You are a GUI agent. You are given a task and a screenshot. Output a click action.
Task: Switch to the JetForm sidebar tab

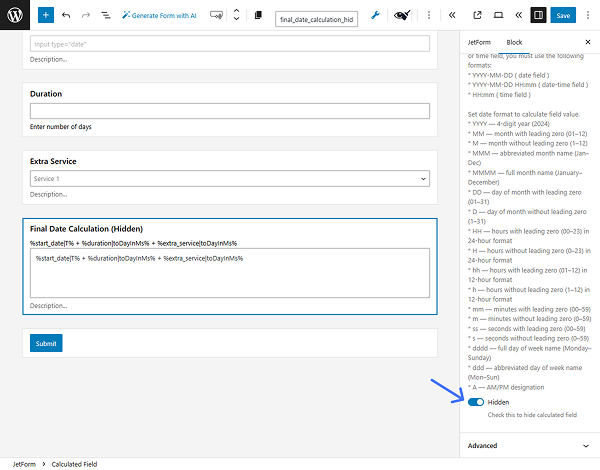(479, 42)
